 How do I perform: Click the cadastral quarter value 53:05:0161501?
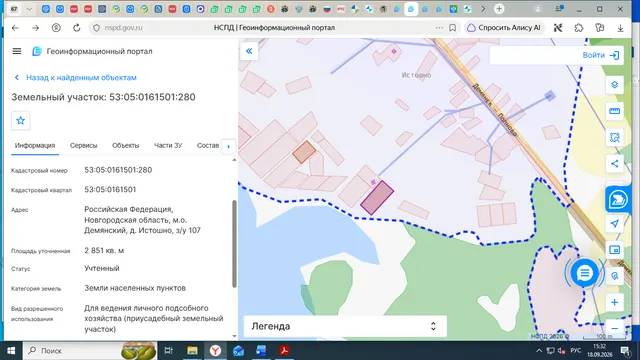point(110,189)
